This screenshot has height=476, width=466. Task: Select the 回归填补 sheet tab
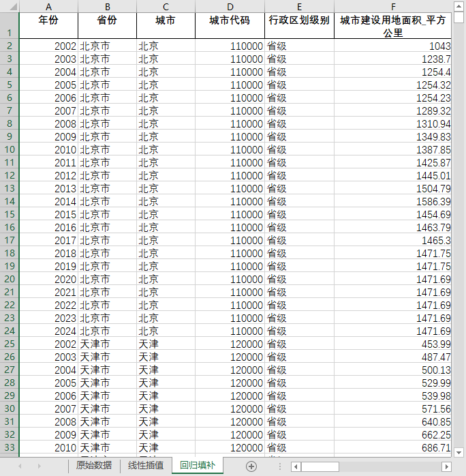pyautogui.click(x=198, y=465)
